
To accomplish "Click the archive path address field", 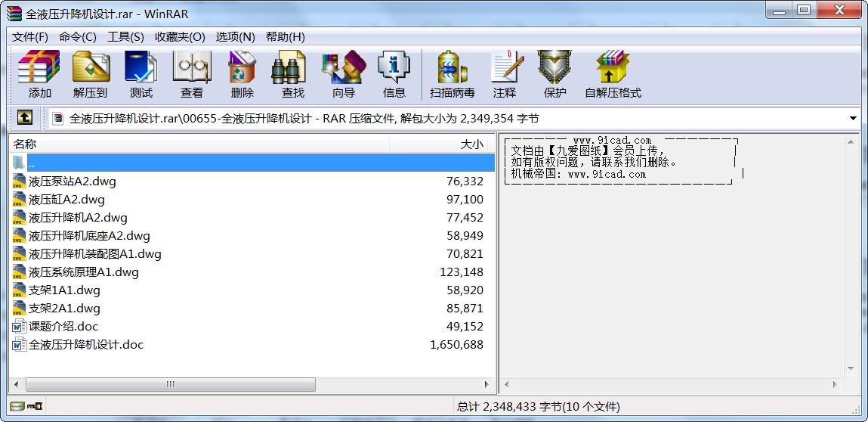I will tap(454, 118).
